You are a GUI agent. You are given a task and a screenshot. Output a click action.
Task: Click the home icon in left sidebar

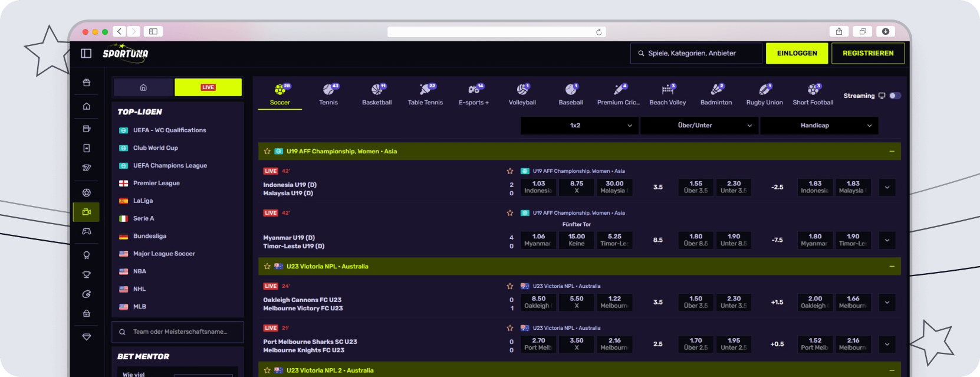(x=87, y=106)
